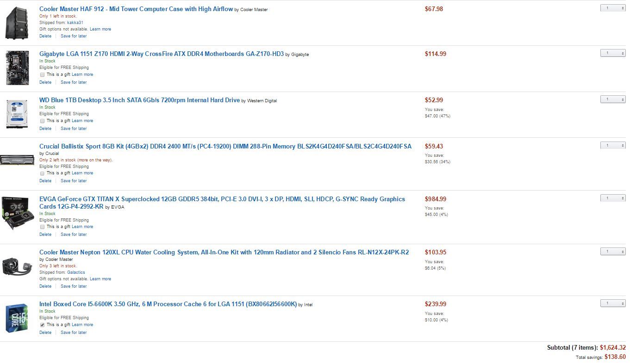This screenshot has width=630, height=364.
Task: Check 'This is a gift' for Gigabyte motherboard
Action: click(x=42, y=74)
